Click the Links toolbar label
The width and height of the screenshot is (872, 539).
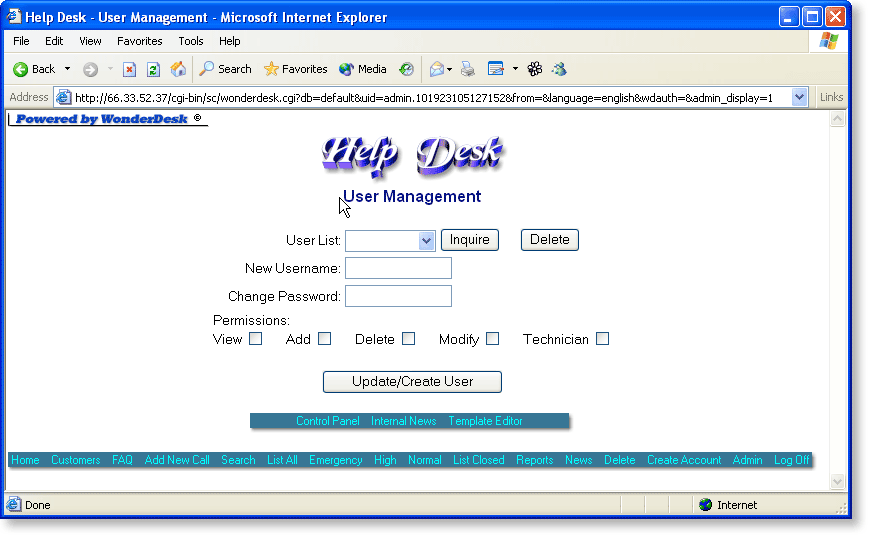tap(831, 97)
